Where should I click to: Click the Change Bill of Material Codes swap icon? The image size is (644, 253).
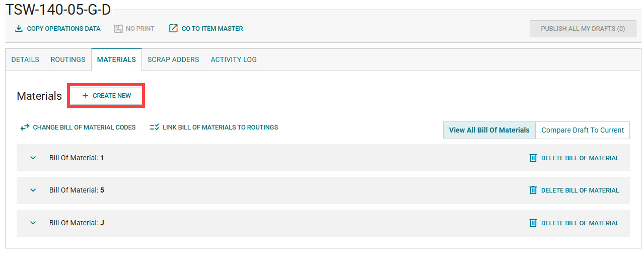25,128
